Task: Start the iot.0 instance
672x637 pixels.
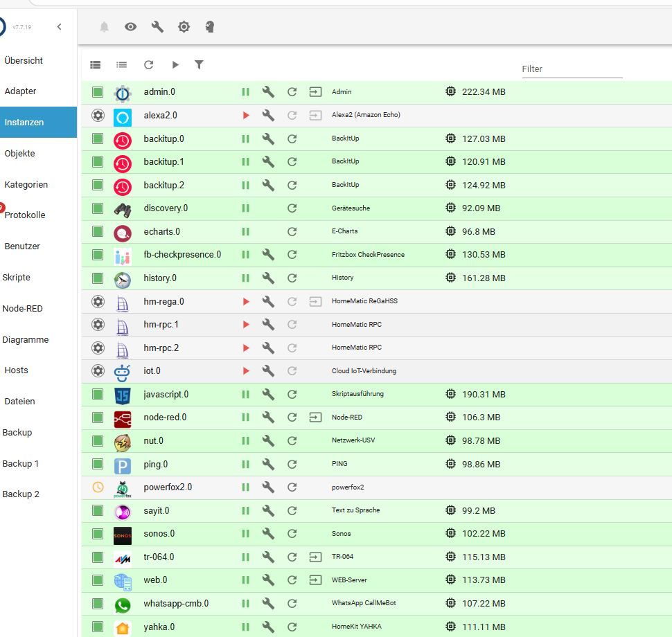Action: [246, 371]
